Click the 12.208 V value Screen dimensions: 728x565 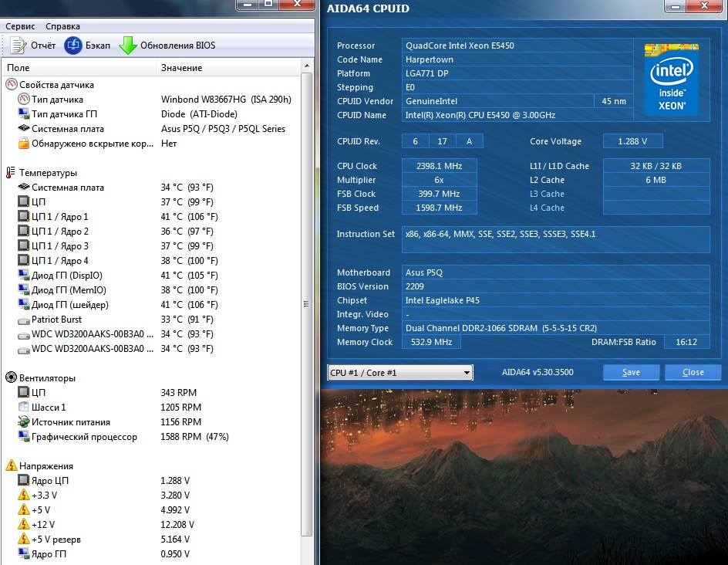point(177,525)
